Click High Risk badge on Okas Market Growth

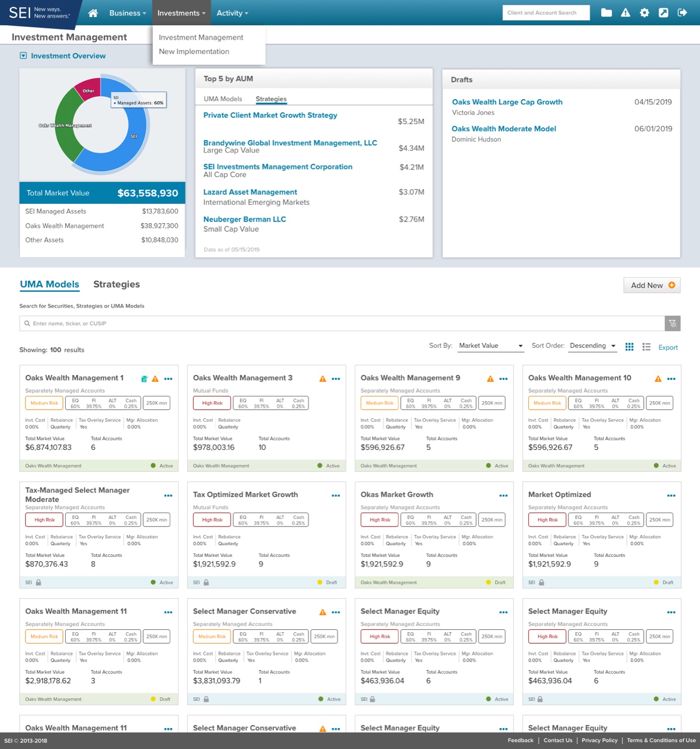pyautogui.click(x=379, y=519)
